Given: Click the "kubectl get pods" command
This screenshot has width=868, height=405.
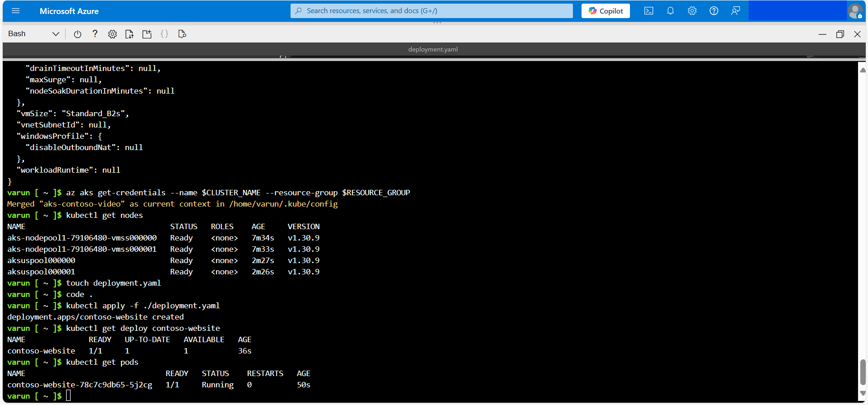Looking at the screenshot, I should click(x=102, y=362).
